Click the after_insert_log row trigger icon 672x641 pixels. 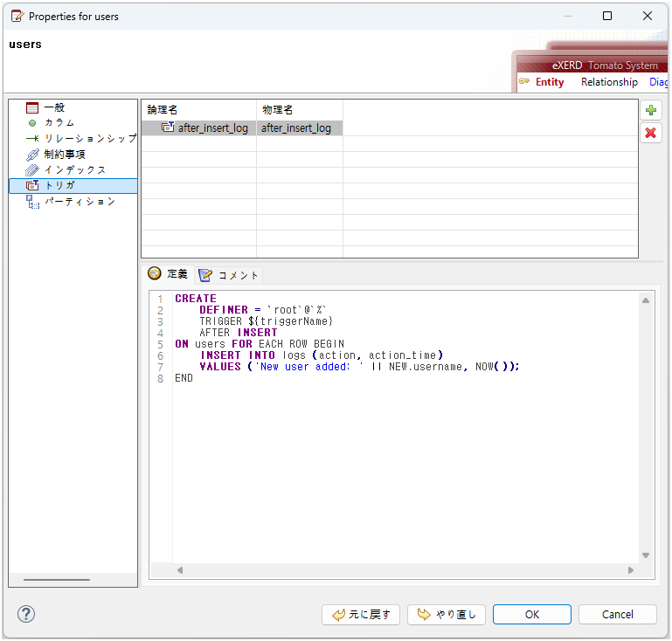pos(168,128)
